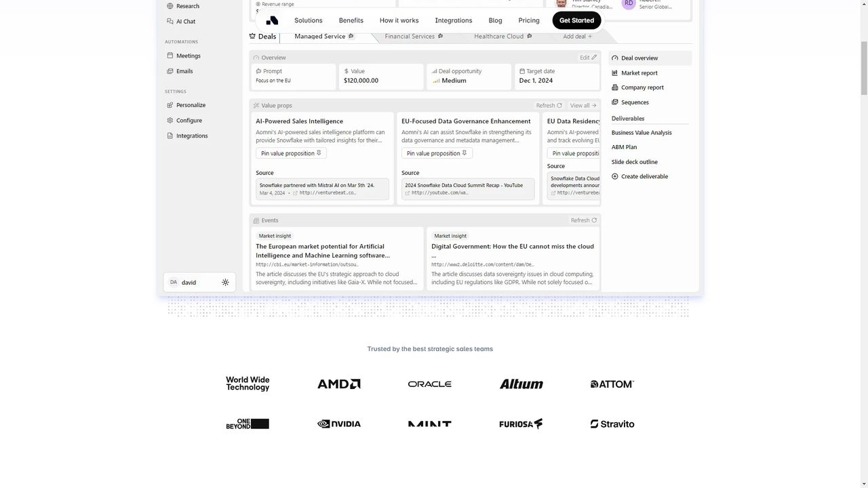Click the Target date Dec 1, 2024 card
This screenshot has height=488, width=868.
point(557,76)
